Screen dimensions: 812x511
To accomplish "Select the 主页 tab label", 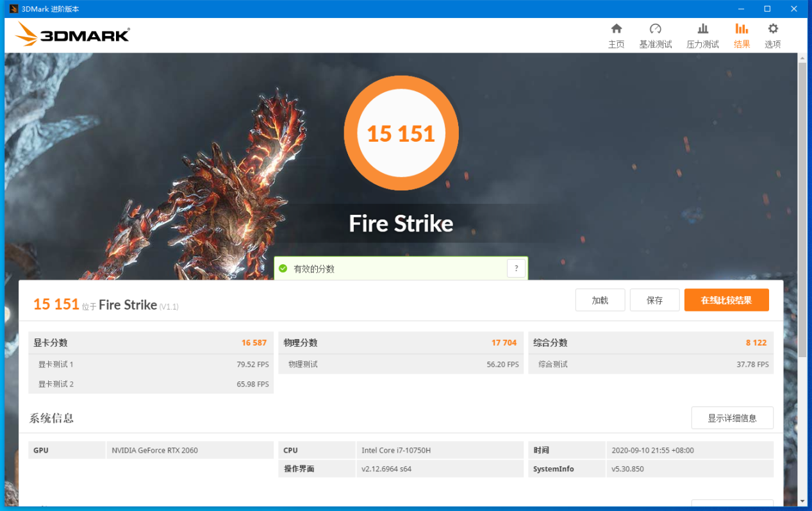I will pos(617,44).
